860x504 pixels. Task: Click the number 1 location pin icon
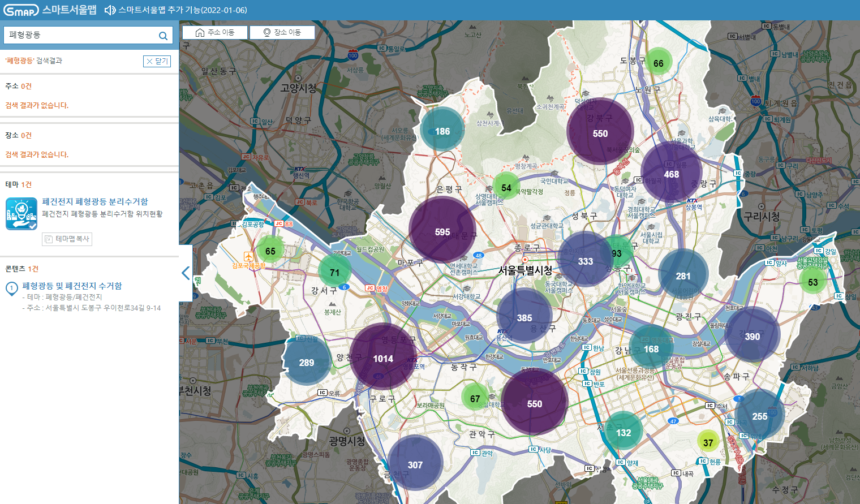click(x=11, y=288)
